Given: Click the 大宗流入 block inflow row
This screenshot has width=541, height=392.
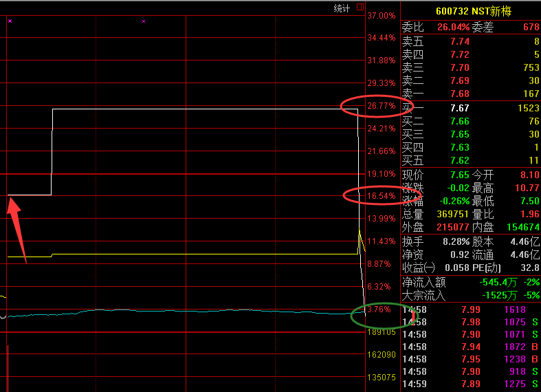Looking at the screenshot, I should (470, 296).
